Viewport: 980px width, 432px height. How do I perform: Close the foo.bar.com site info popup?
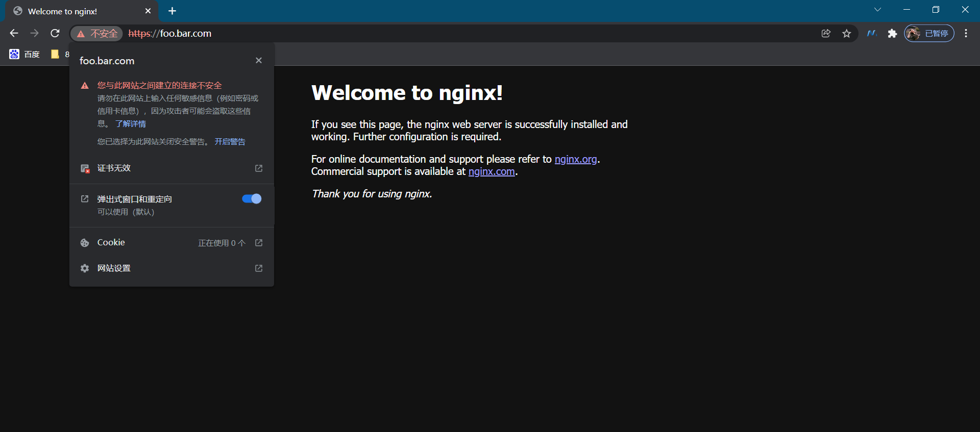point(259,60)
